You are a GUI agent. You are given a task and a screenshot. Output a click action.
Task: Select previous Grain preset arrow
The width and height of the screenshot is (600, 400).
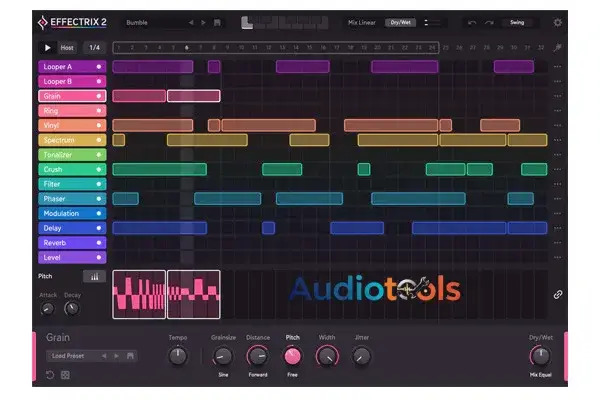(x=104, y=356)
